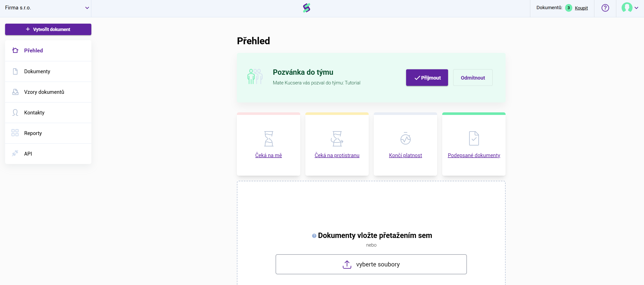Decline the invitation via Odmítnout
Image resolution: width=644 pixels, height=285 pixels.
[x=473, y=78]
